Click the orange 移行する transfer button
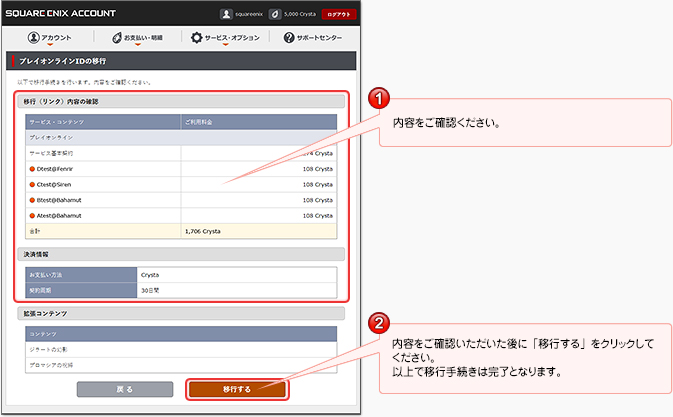The image size is (673, 417). 237,389
